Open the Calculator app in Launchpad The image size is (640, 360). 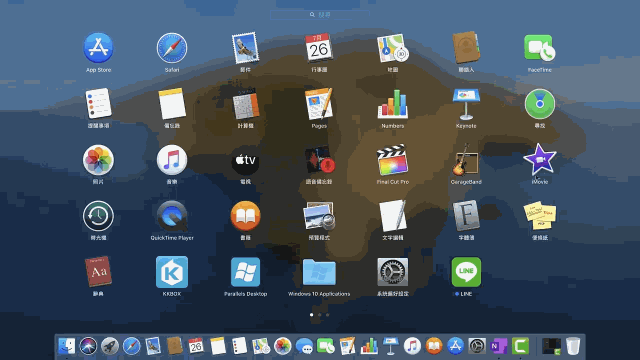coord(245,104)
